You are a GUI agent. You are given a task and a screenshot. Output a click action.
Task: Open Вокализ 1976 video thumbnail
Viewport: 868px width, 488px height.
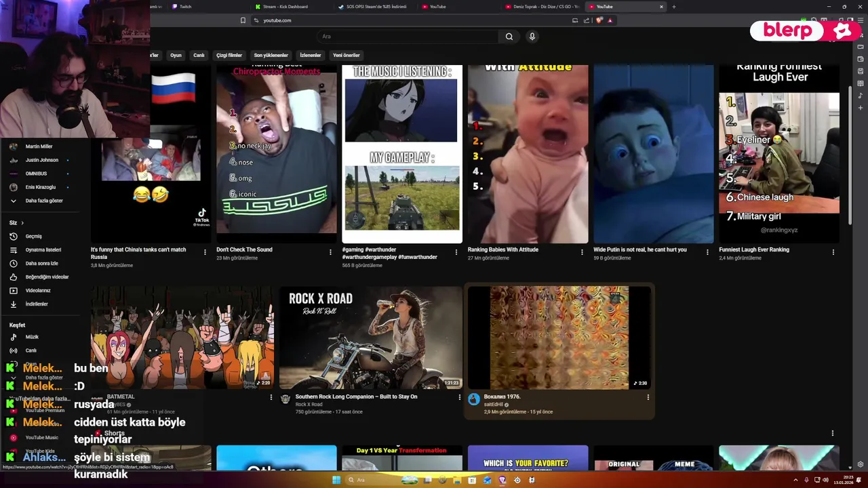click(559, 338)
